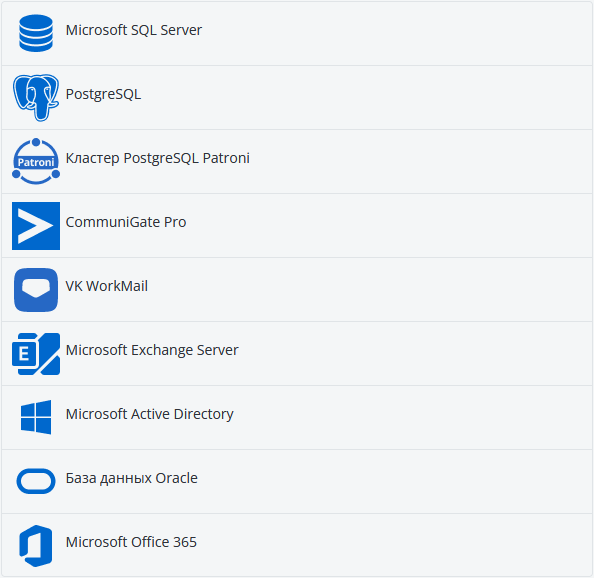Select Microsoft Office 365 label
This screenshot has height=578, width=594.
(131, 542)
